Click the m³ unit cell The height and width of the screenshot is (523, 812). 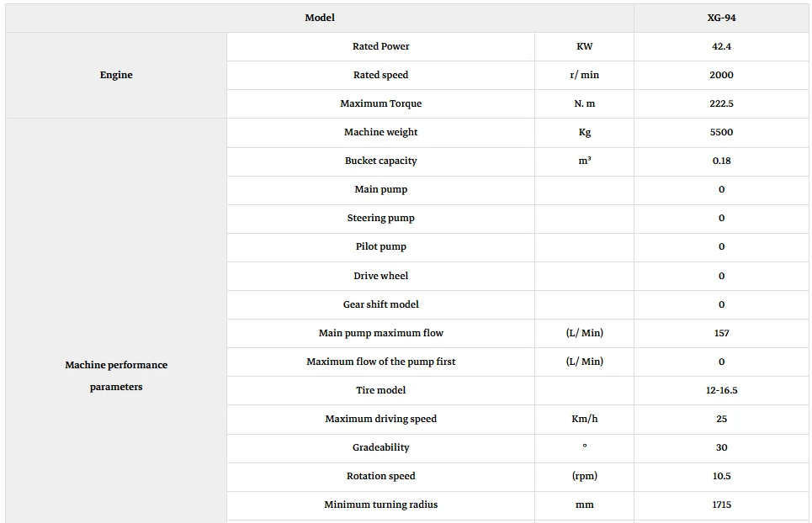pos(584,161)
